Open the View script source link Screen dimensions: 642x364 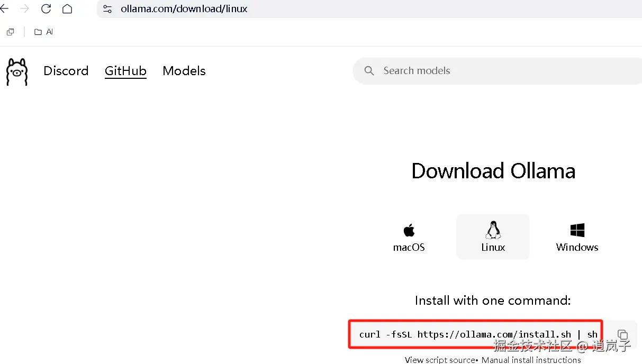click(440, 360)
